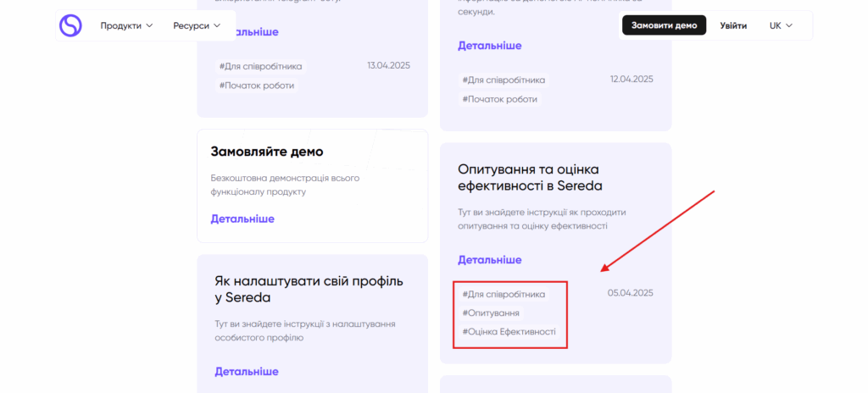Follow Детальніше under Як налаштувати свій профіль
The image size is (868, 393).
click(246, 371)
